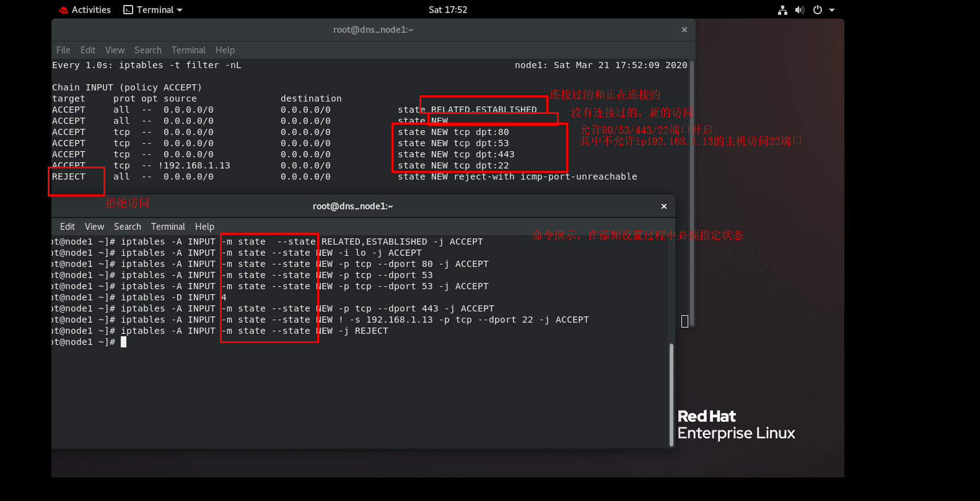Open Help menu in front terminal window
Screen dimensions: 980x501
pos(204,227)
